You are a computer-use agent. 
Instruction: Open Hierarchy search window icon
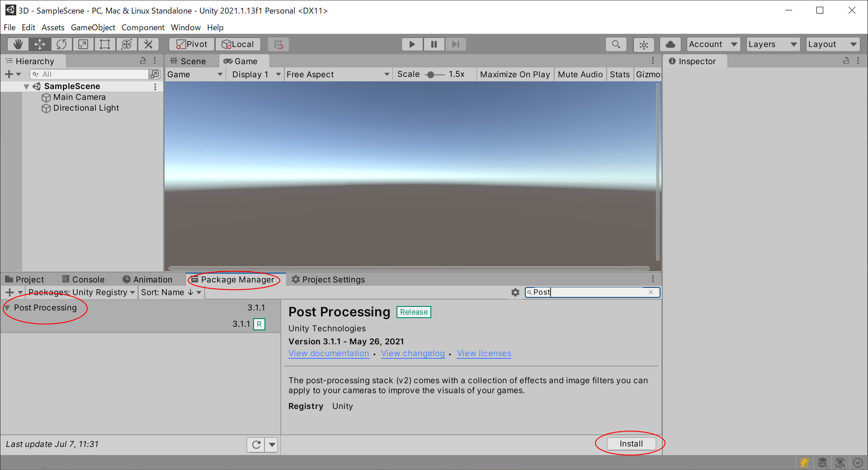pyautogui.click(x=155, y=74)
